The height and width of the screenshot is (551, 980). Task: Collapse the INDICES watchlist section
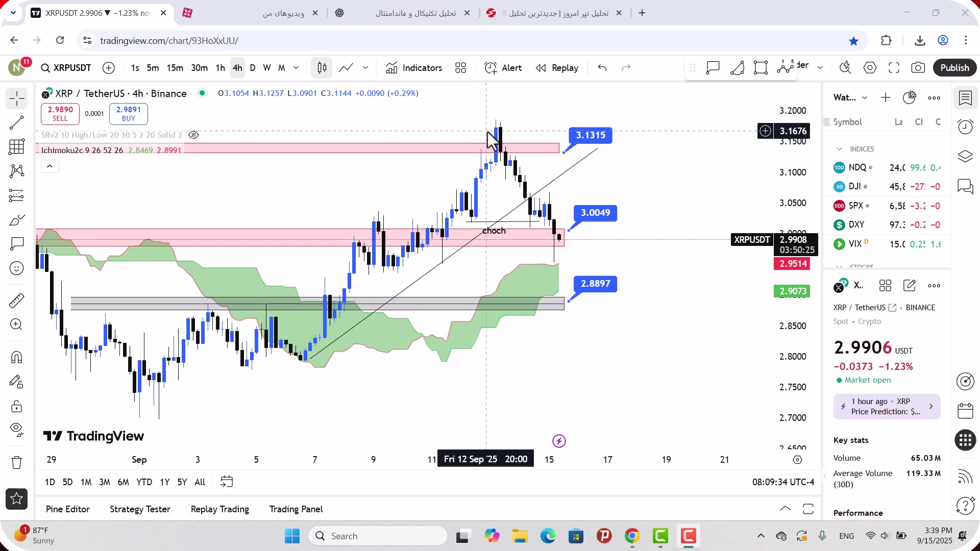click(x=839, y=149)
